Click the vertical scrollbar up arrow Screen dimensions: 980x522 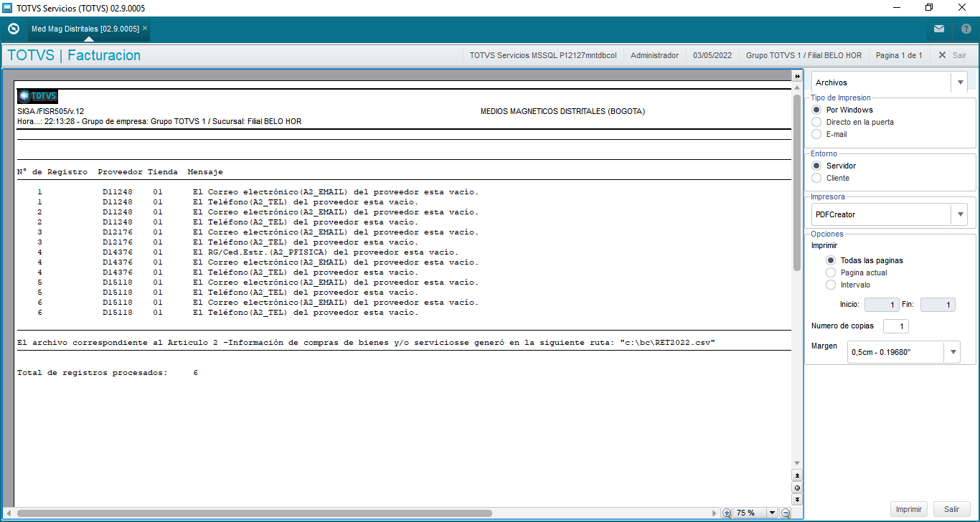point(797,87)
